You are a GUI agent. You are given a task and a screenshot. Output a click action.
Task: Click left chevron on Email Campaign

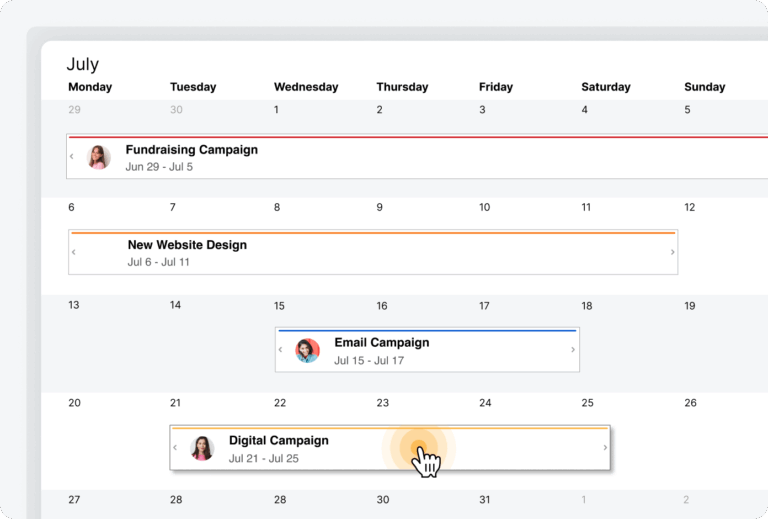(280, 350)
